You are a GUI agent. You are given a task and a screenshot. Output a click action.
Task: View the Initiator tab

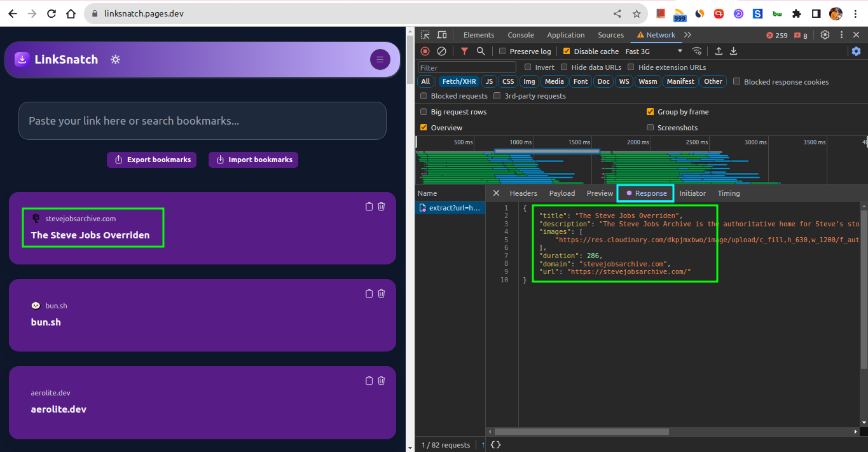coord(692,193)
